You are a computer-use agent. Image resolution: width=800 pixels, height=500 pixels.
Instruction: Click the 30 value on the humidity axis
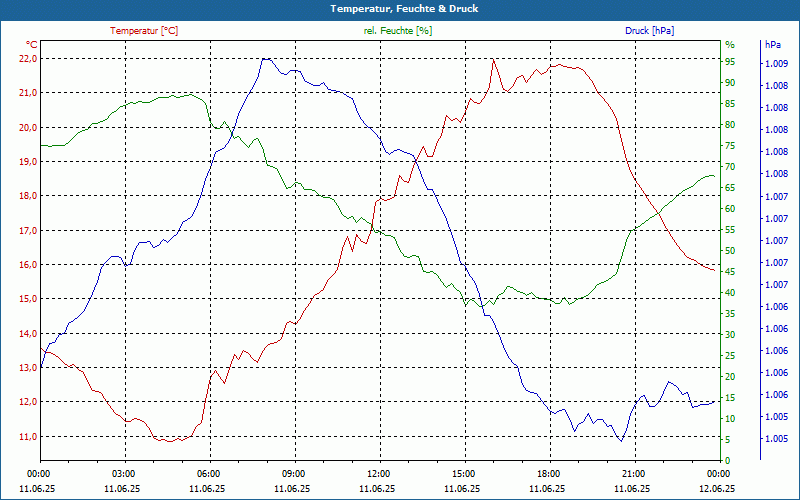[730, 335]
